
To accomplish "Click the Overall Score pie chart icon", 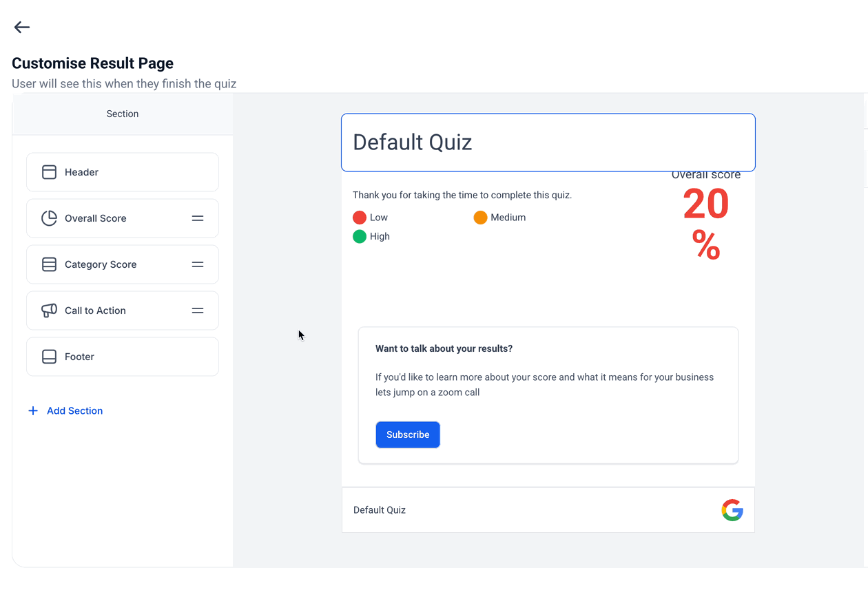I will click(x=49, y=218).
